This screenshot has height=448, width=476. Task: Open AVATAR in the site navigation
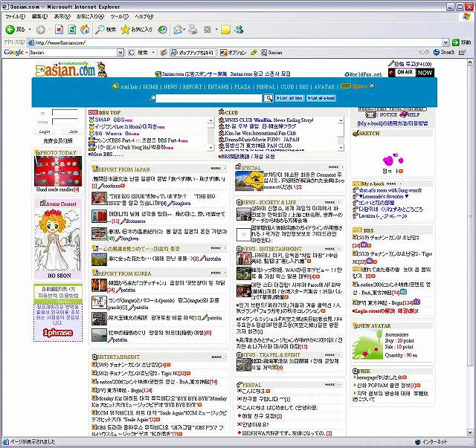click(x=324, y=87)
